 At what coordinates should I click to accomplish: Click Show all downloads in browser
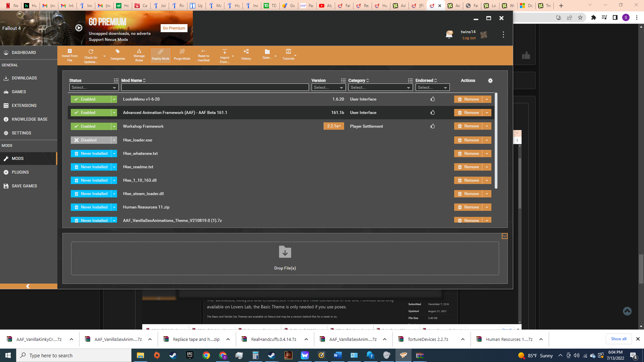(x=619, y=339)
